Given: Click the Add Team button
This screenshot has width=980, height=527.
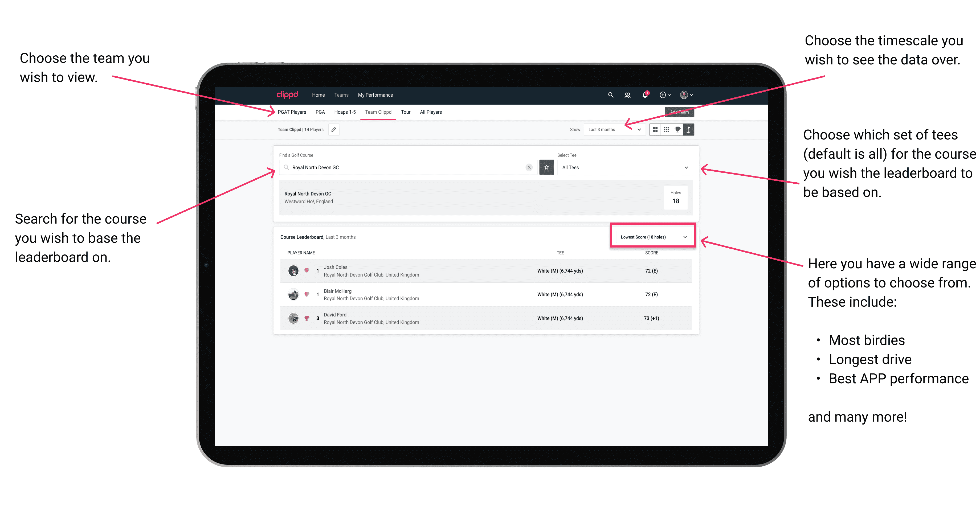Looking at the screenshot, I should point(677,110).
